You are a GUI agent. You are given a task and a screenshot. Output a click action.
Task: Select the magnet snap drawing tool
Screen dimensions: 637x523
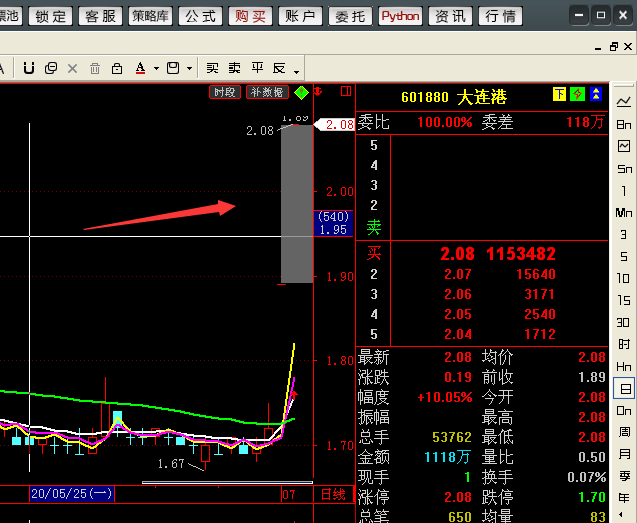(28, 68)
